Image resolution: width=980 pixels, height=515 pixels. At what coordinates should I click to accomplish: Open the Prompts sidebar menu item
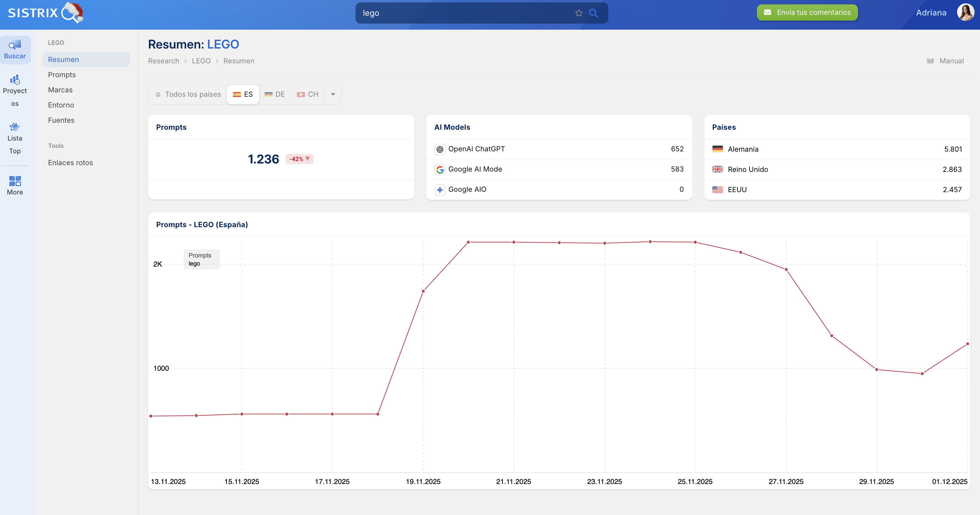tap(62, 74)
